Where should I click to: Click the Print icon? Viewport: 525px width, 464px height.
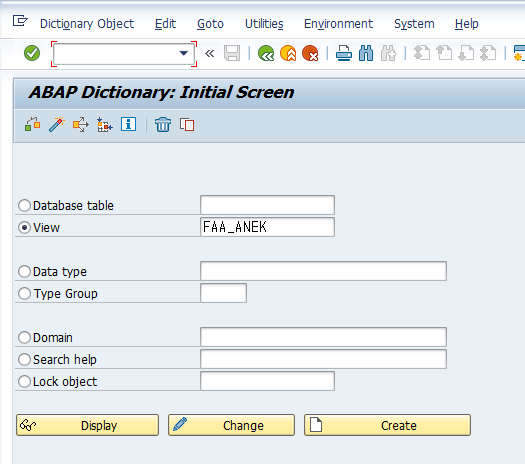344,53
